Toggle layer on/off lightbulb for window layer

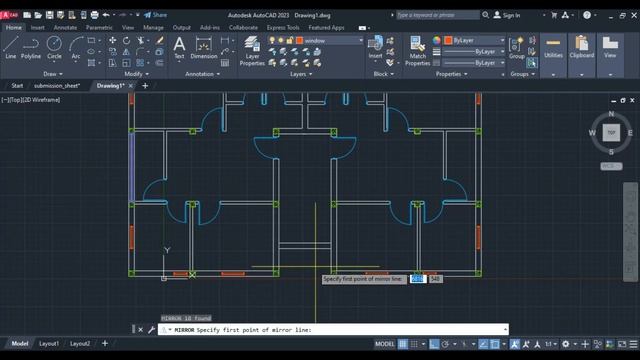click(x=272, y=40)
